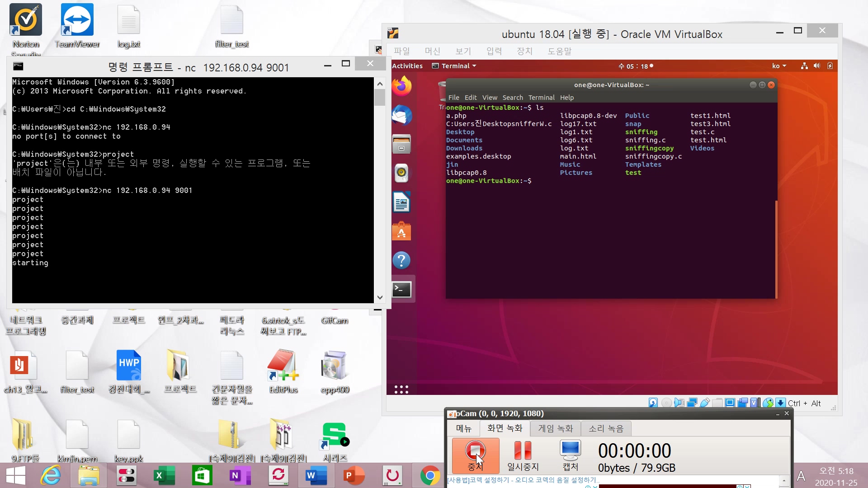Open Rhythmbox in Ubuntu dock
868x488 pixels.
(x=401, y=173)
